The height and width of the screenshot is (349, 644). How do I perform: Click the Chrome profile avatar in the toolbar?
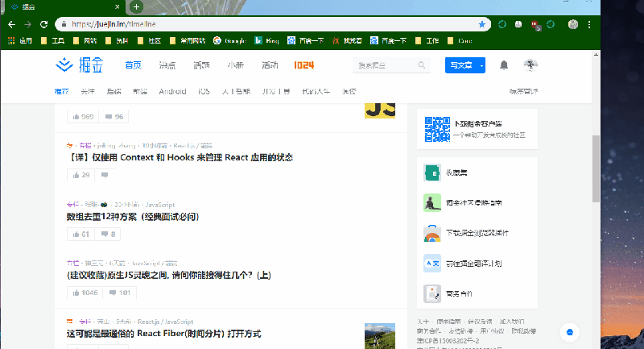click(573, 24)
